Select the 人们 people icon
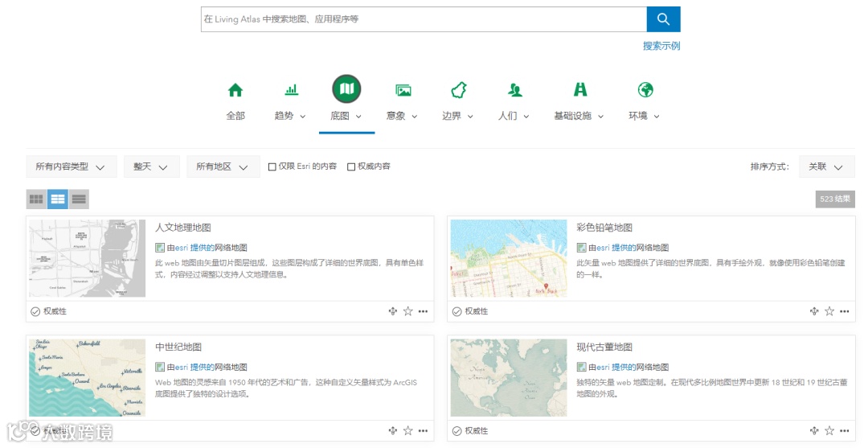868x448 pixels. (515, 90)
